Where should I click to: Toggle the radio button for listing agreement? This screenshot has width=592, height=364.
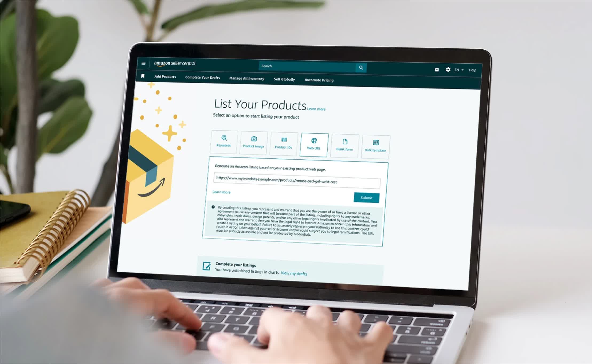212,207
